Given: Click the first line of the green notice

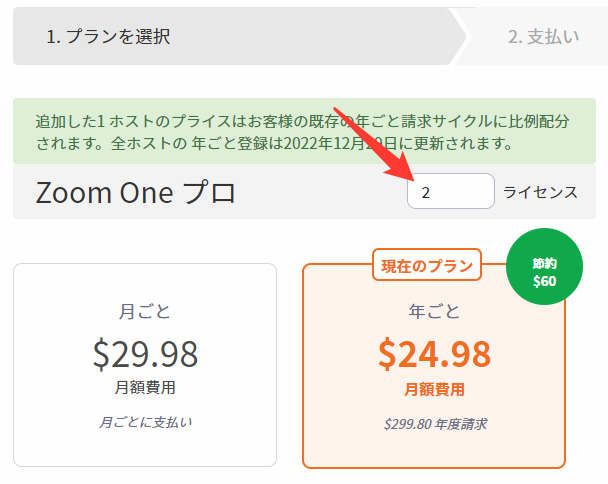Looking at the screenshot, I should [x=302, y=122].
